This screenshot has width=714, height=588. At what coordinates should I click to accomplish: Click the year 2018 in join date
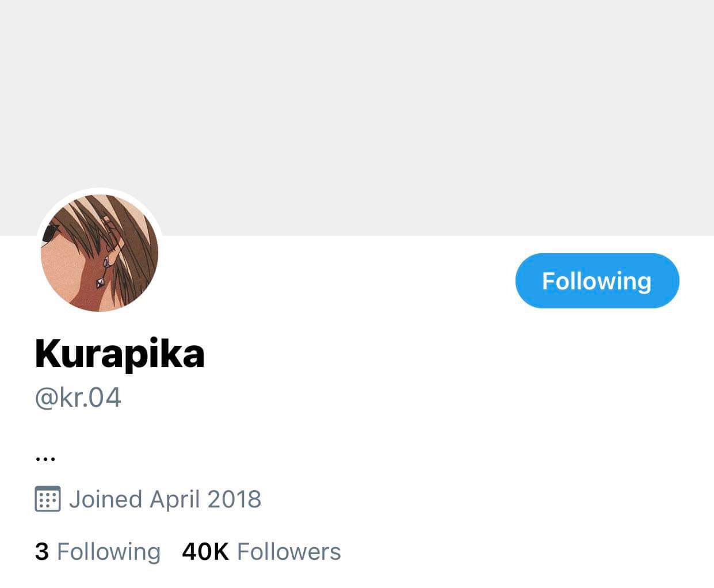click(234, 499)
